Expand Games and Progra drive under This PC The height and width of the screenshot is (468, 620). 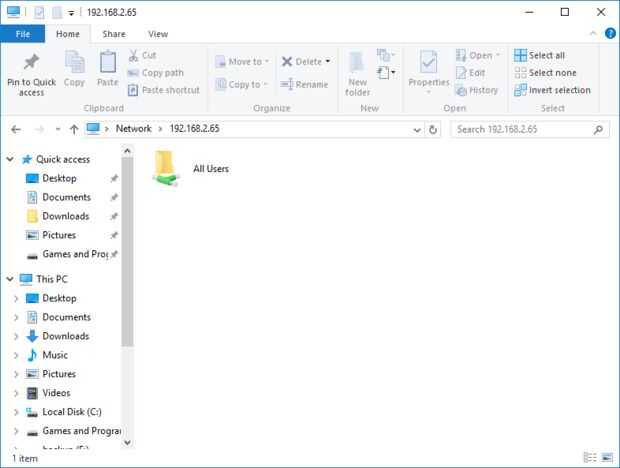[x=16, y=431]
